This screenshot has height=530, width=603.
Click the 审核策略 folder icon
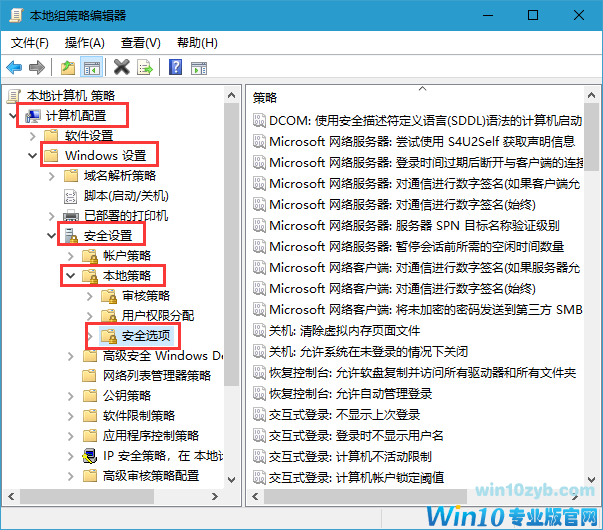pos(109,296)
